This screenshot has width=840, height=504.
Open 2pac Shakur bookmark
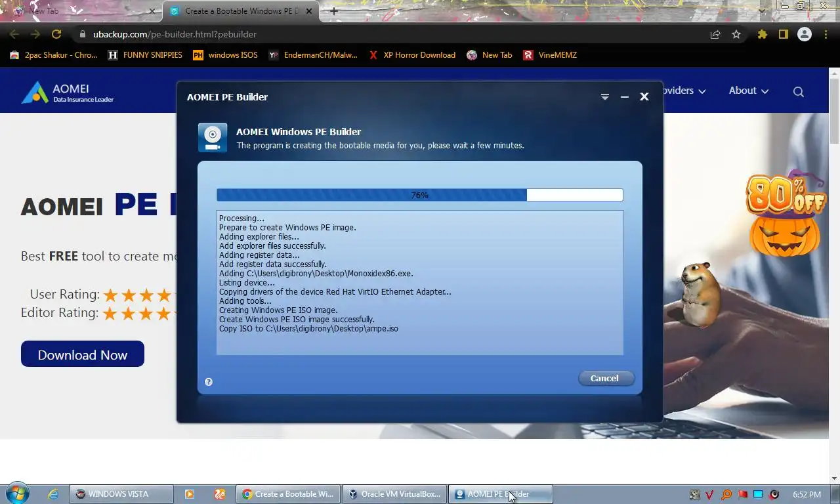(53, 55)
